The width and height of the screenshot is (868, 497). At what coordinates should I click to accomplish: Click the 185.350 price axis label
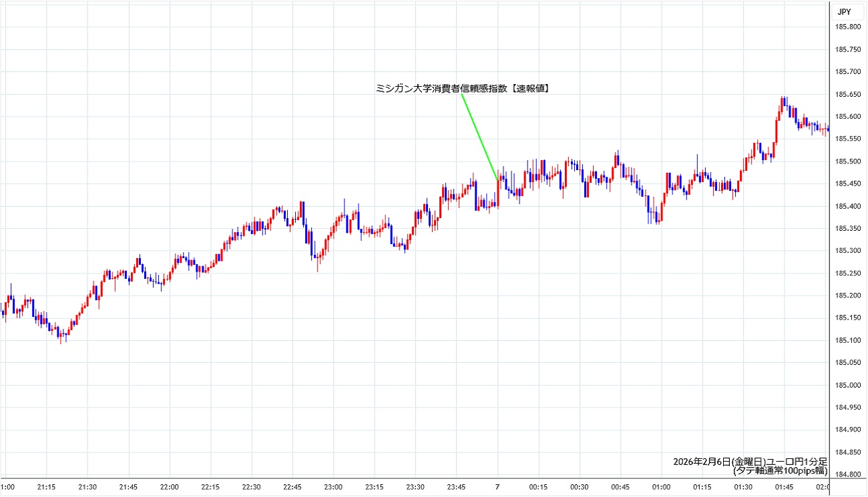click(x=847, y=229)
